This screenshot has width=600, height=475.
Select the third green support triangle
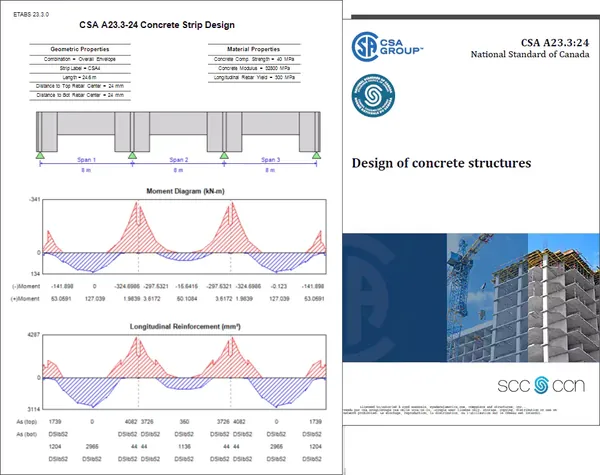click(224, 155)
